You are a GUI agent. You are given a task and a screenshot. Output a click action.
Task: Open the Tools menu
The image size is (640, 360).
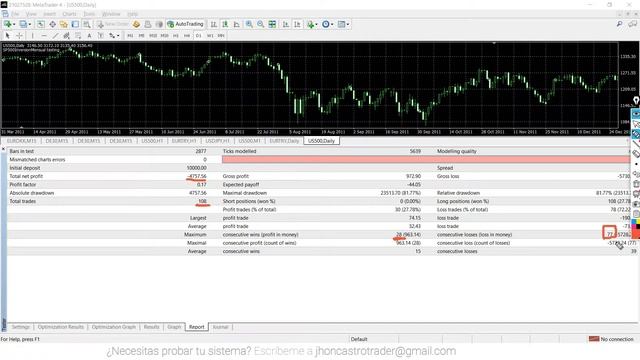coord(89,14)
